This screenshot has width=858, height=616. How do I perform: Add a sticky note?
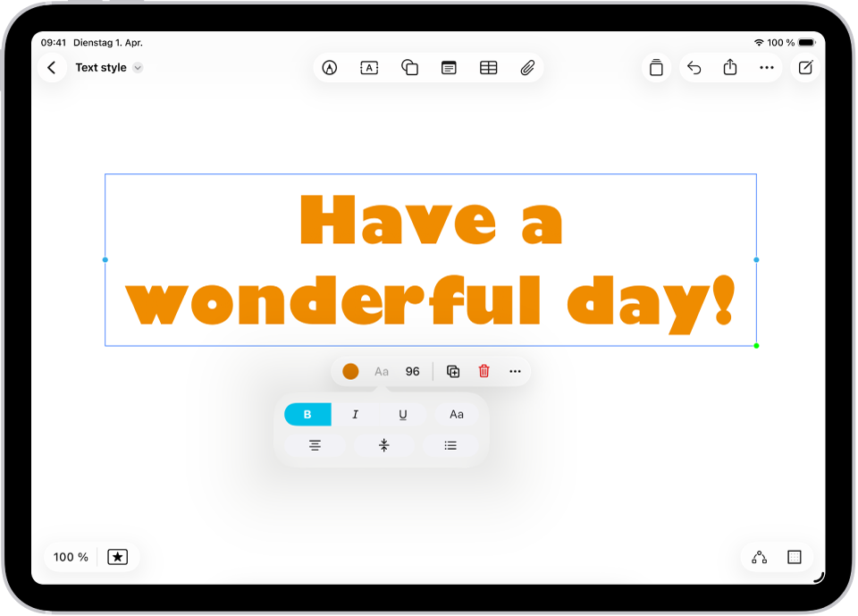point(449,68)
